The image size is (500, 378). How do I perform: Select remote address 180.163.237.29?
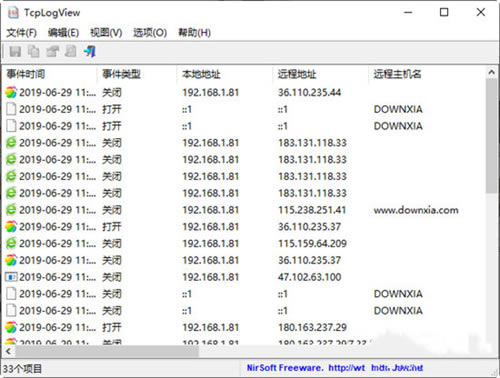tap(312, 327)
